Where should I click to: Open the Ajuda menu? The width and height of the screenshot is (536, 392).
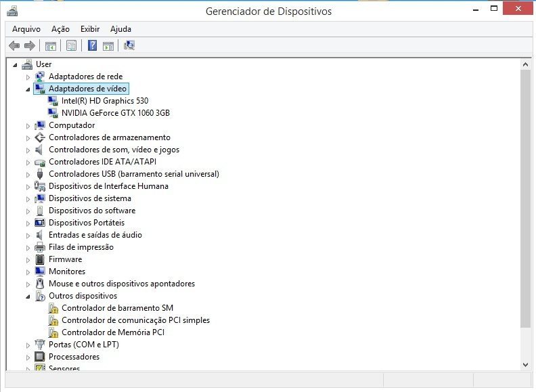pos(120,29)
